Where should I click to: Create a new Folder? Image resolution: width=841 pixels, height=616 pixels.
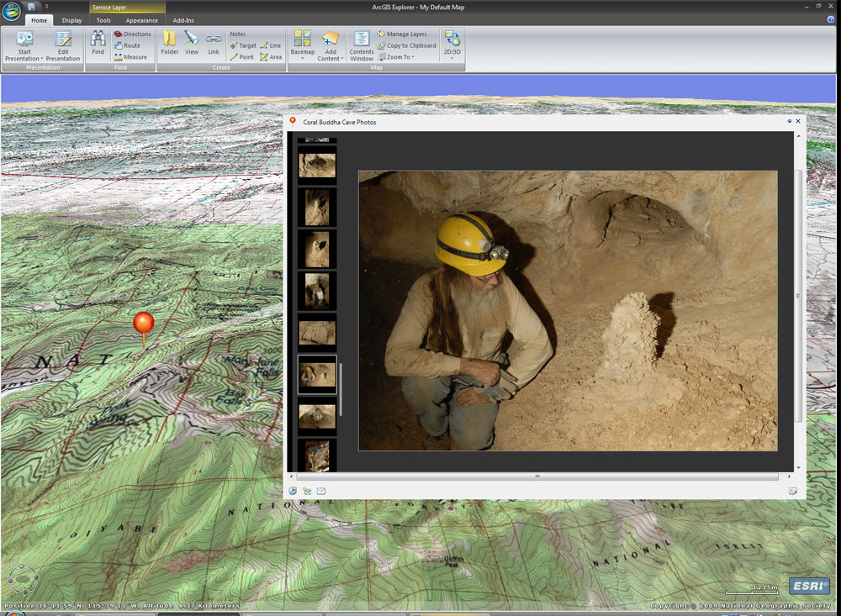[170, 42]
